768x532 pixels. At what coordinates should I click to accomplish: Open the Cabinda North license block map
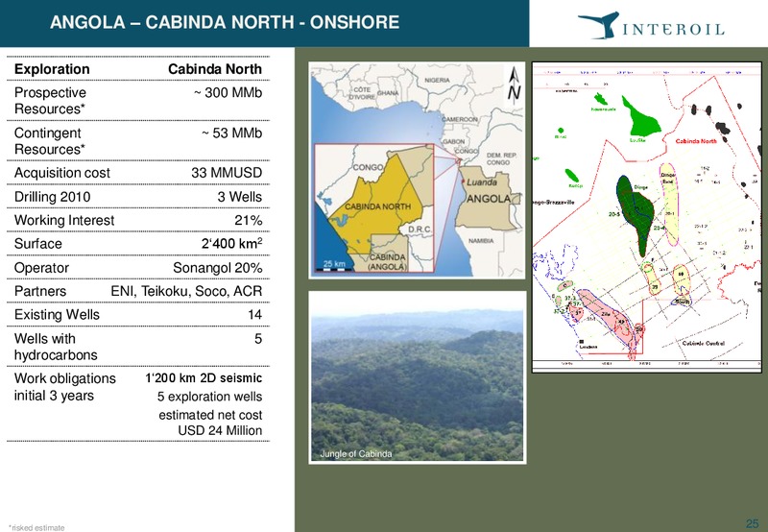pos(646,217)
